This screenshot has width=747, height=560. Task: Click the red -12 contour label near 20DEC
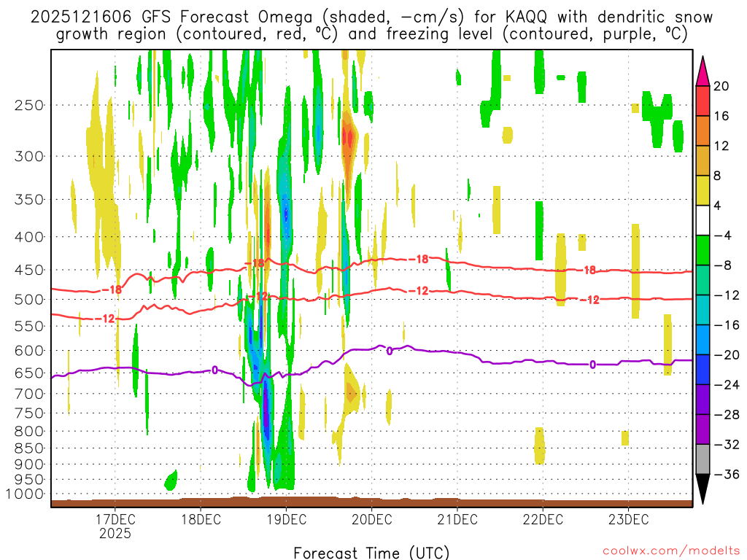click(419, 290)
